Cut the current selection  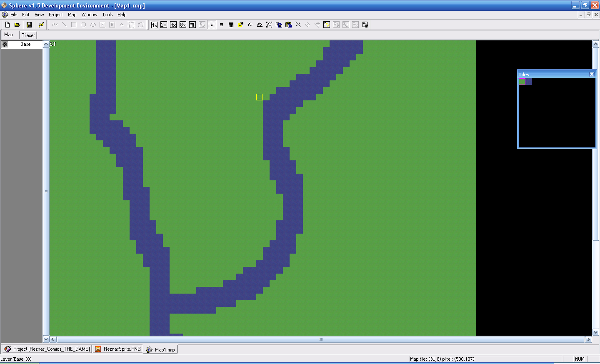coord(298,25)
